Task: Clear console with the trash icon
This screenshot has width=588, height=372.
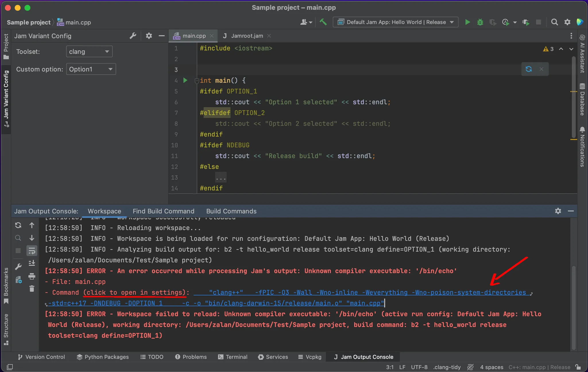Action: 32,289
